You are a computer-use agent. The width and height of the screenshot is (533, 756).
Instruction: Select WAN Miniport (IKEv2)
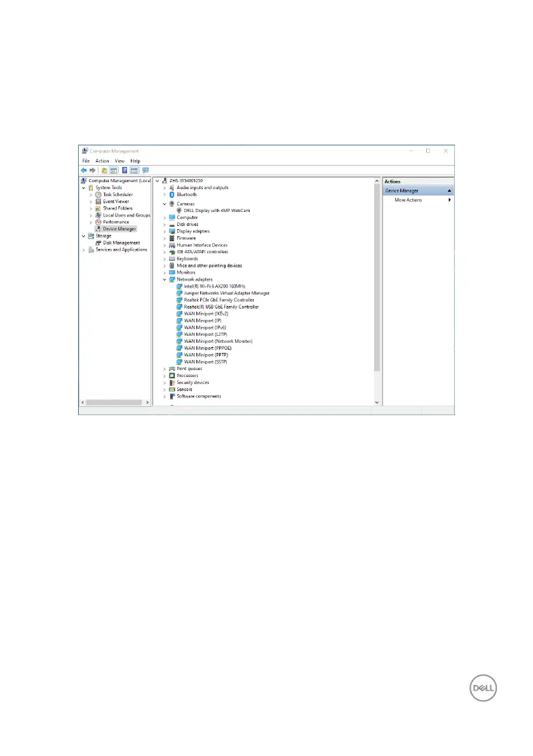pos(206,314)
